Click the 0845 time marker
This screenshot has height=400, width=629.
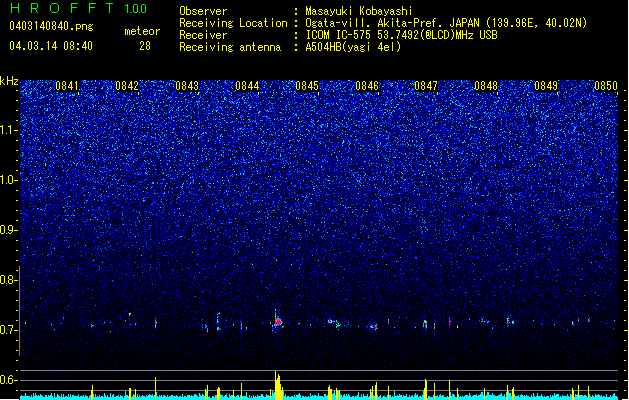coord(307,86)
